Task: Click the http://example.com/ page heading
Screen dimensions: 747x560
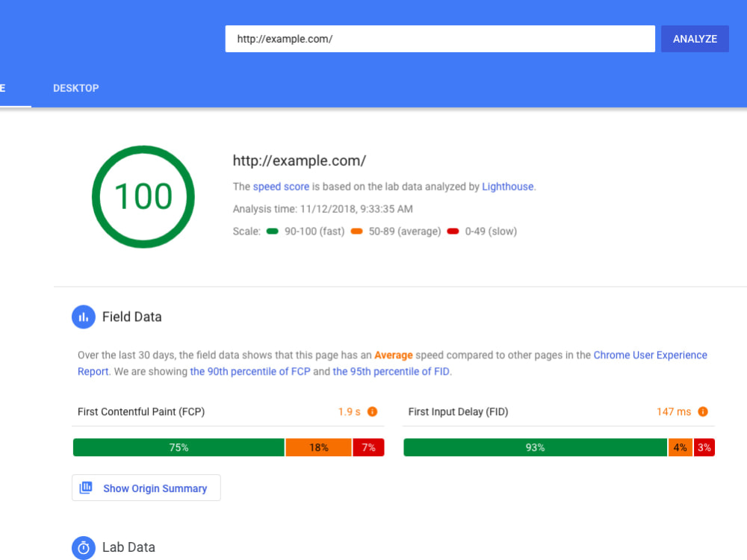Action: 300,161
